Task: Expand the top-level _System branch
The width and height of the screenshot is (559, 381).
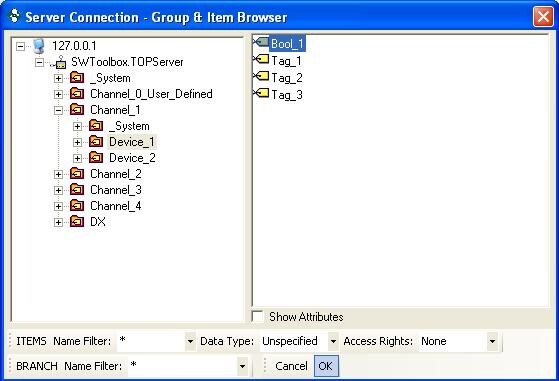Action: (58, 78)
